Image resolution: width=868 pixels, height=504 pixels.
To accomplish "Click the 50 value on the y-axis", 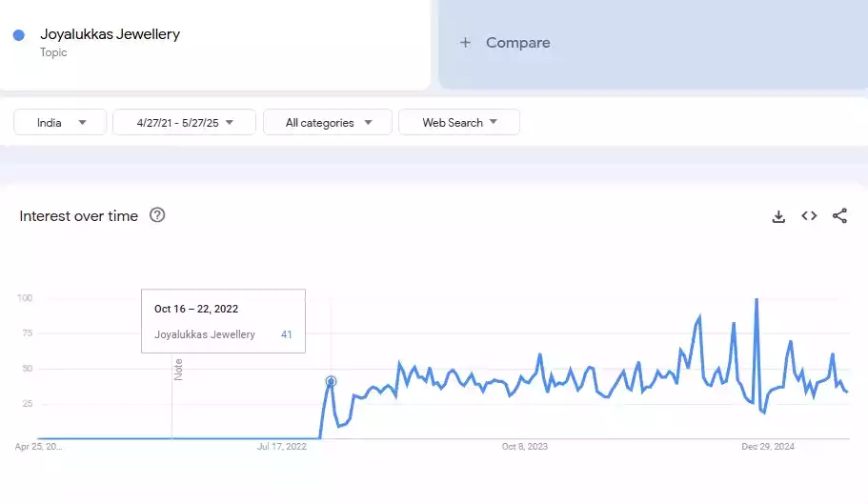I will pos(27,369).
